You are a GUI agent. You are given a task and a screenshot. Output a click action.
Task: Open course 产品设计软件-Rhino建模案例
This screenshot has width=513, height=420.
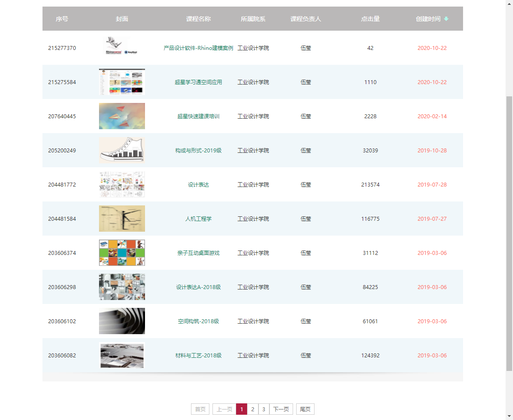point(198,48)
